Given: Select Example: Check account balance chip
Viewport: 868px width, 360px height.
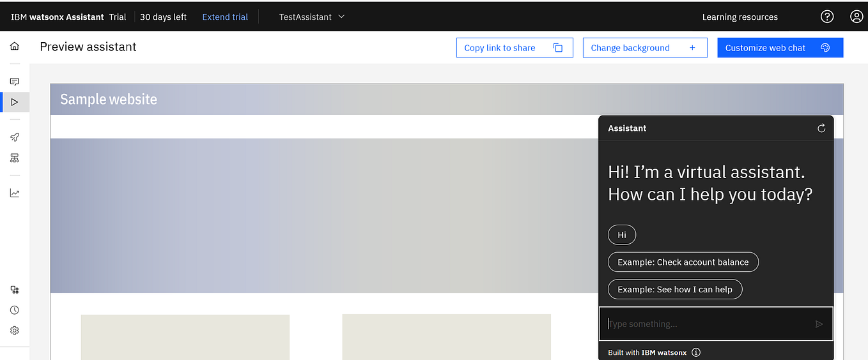Looking at the screenshot, I should pos(683,262).
